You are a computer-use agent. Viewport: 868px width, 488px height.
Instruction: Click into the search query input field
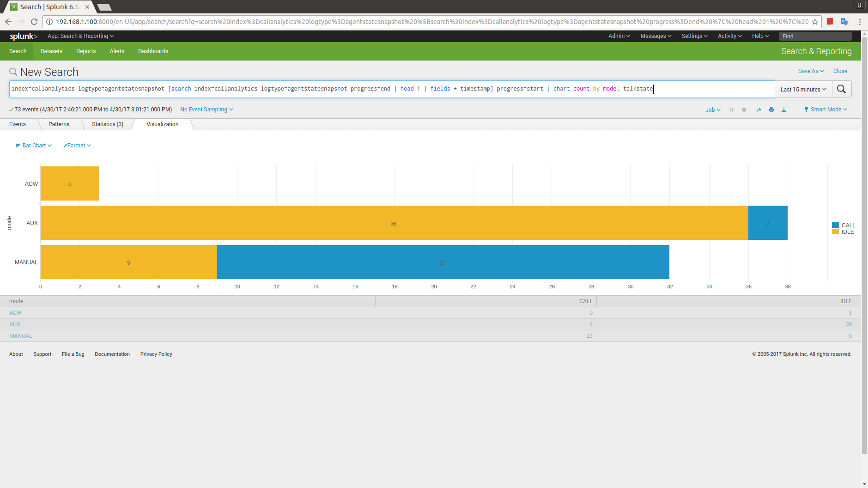(392, 89)
